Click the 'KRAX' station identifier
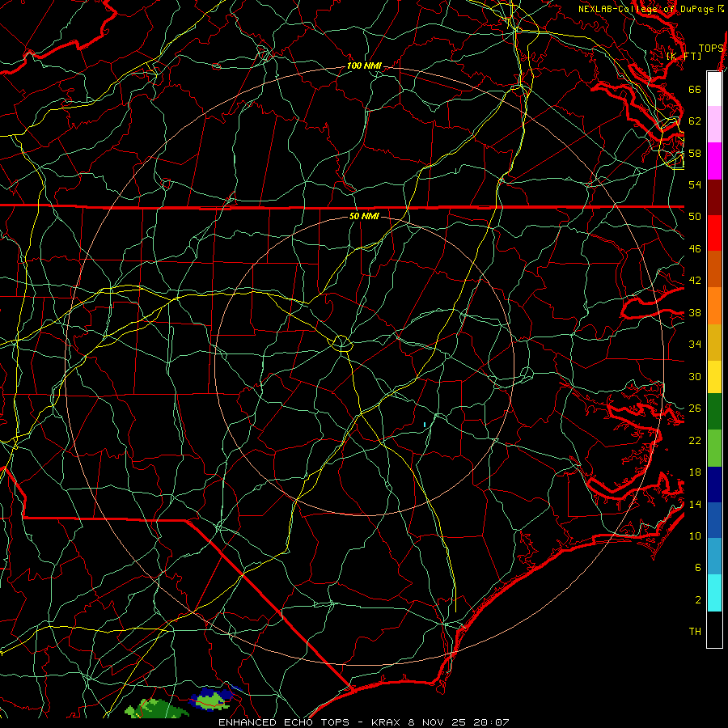This screenshot has height=728, width=728. (x=386, y=722)
